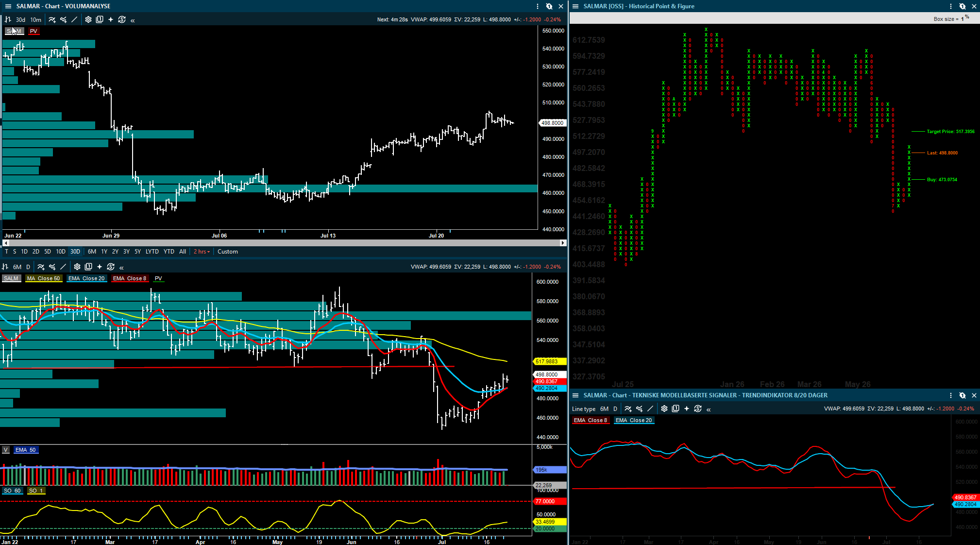Image resolution: width=980 pixels, height=545 pixels.
Task: Click the scroll-right arrow under the top chart
Action: [563, 243]
